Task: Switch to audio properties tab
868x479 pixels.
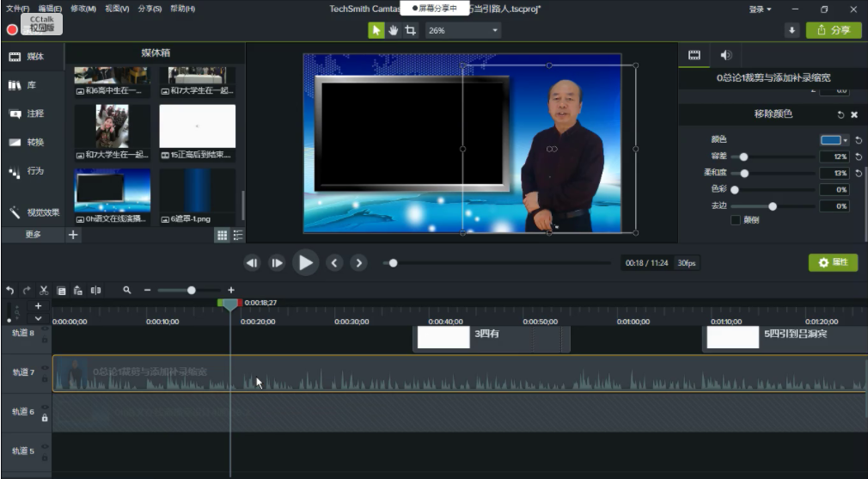Action: coord(725,55)
